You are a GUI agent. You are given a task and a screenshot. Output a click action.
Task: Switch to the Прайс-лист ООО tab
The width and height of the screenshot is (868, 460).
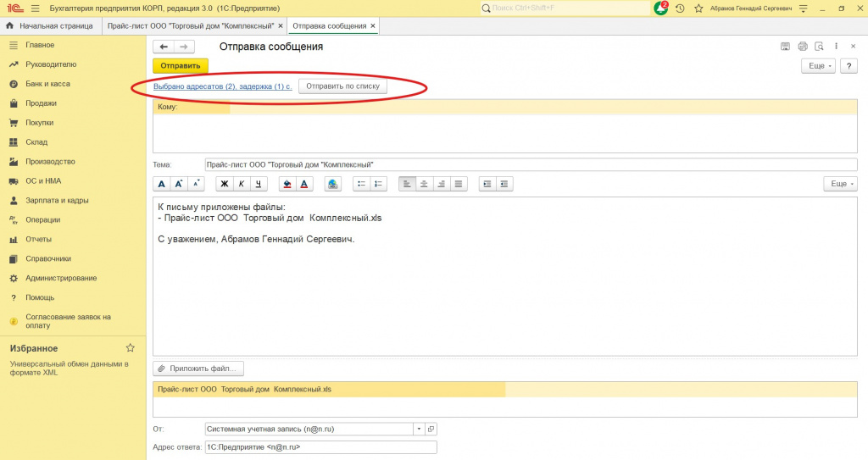coord(191,26)
